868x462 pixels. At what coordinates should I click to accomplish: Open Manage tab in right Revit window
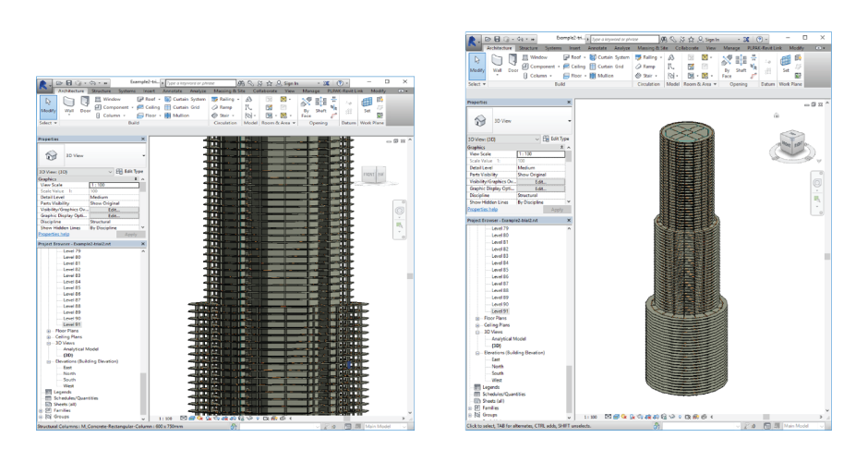[x=731, y=48]
